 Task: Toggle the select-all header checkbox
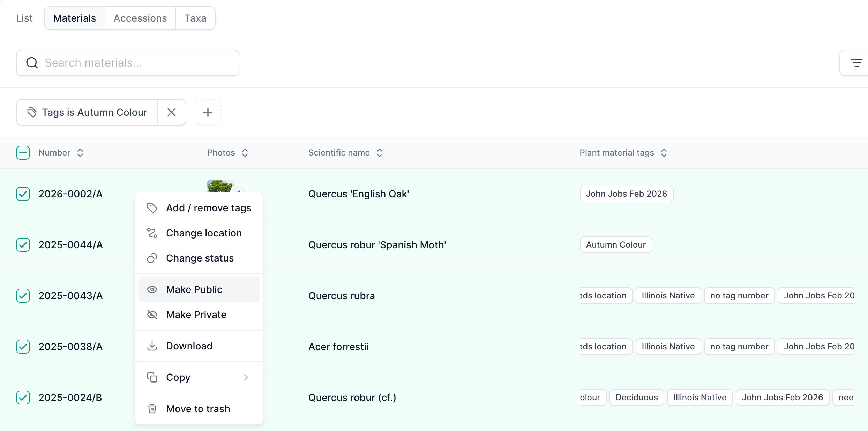[x=23, y=153]
